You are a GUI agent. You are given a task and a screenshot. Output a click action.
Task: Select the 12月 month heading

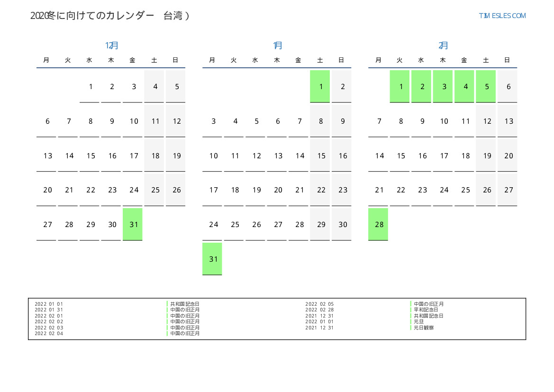111,45
